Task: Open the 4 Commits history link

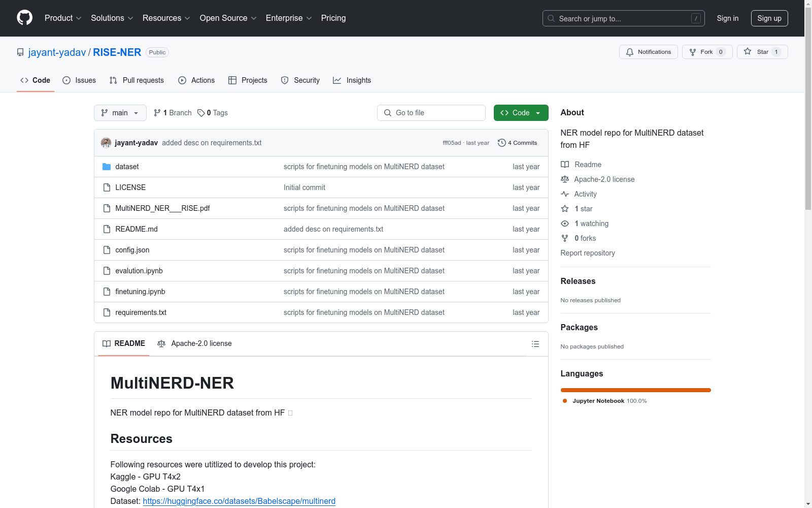Action: (517, 143)
